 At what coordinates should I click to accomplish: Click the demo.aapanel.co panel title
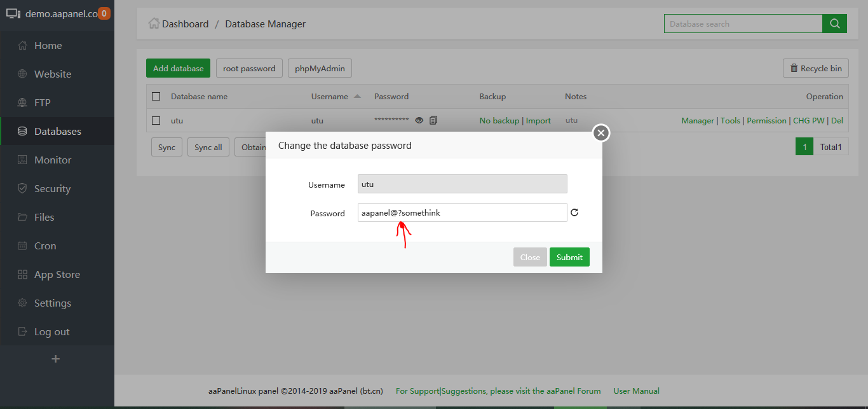(x=60, y=13)
